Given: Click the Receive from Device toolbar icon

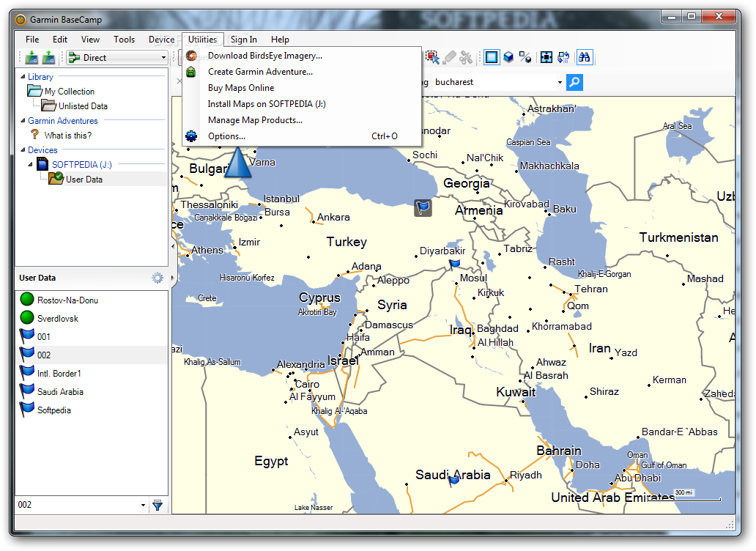Looking at the screenshot, I should tap(48, 57).
